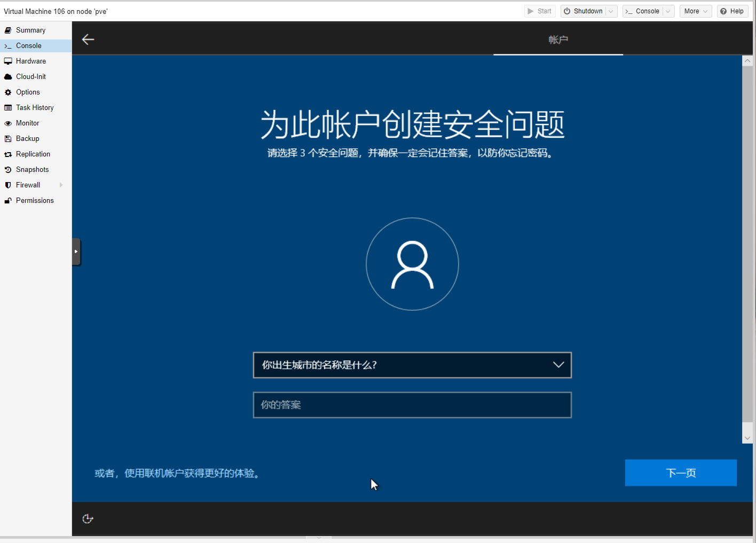Click the 下一页 next button

tap(681, 473)
